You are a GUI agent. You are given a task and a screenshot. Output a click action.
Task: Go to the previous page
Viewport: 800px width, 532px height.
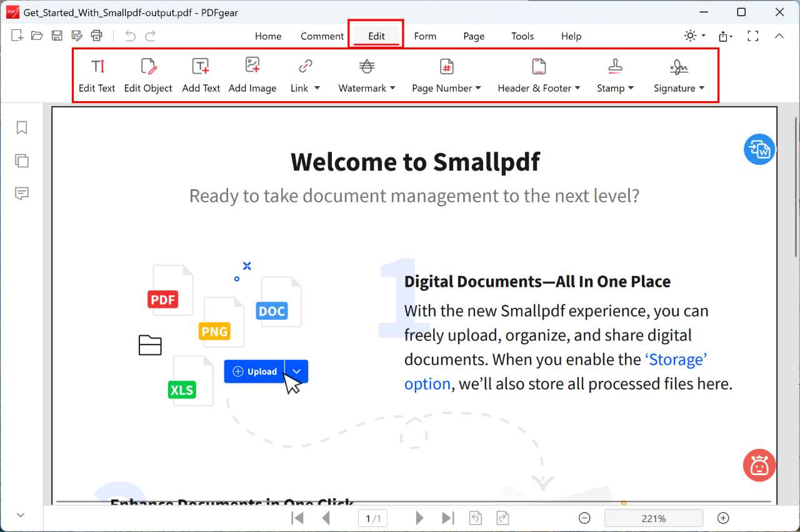click(326, 518)
